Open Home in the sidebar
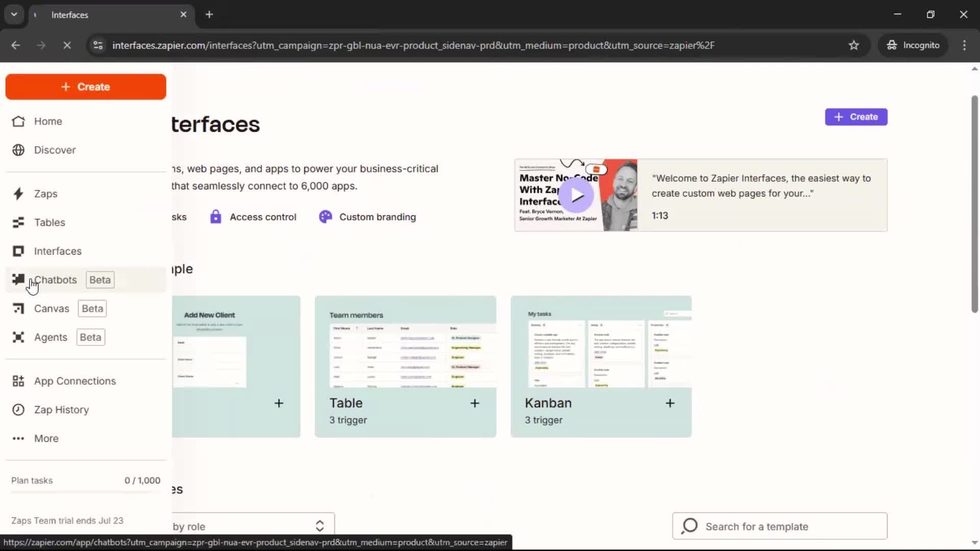The height and width of the screenshot is (551, 980). coord(86,121)
